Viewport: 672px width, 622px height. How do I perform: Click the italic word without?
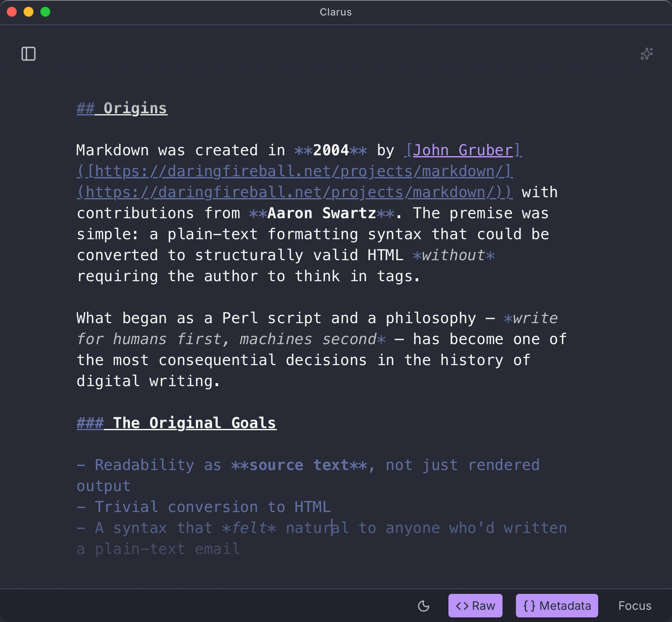click(x=453, y=255)
